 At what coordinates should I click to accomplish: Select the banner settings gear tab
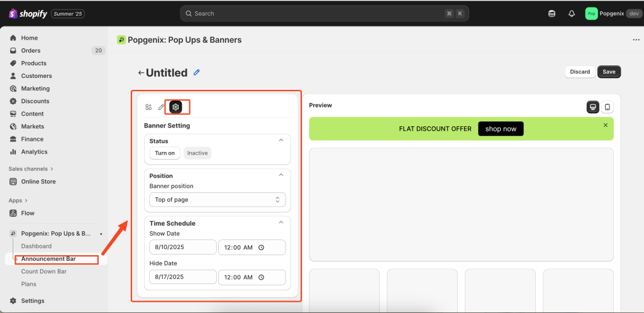(x=176, y=107)
